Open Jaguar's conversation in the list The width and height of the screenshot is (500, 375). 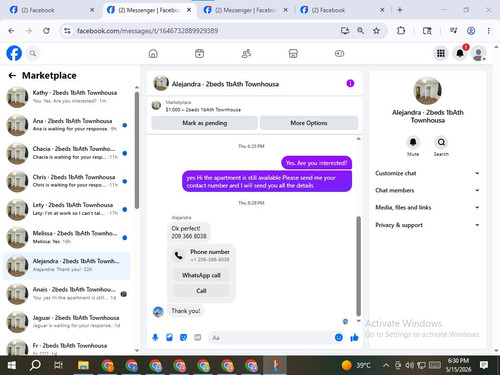(67, 322)
